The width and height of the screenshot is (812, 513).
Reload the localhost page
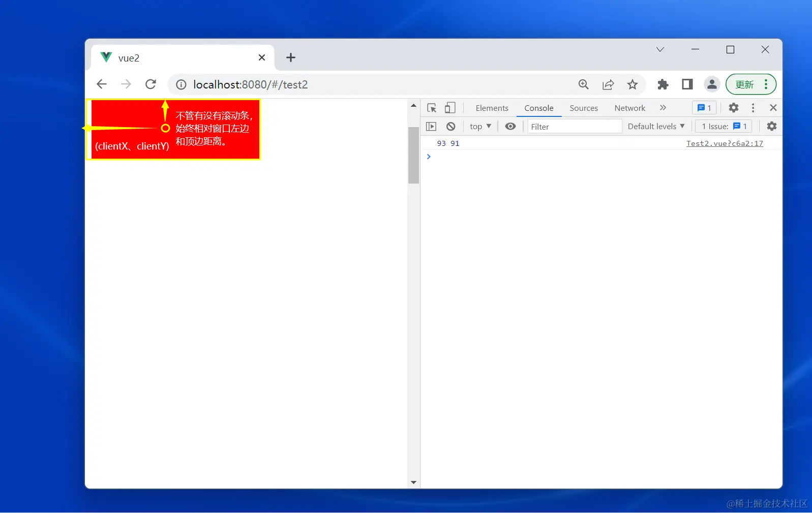(151, 84)
